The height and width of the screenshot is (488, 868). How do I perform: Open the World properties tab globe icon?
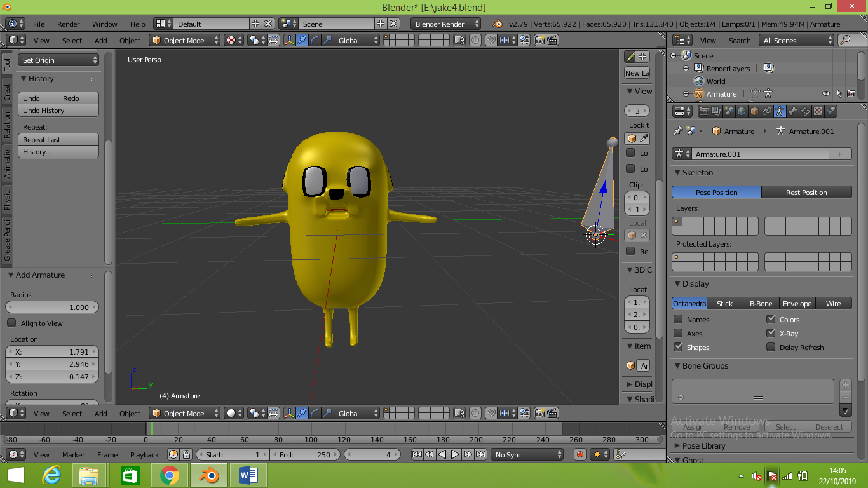pos(742,111)
